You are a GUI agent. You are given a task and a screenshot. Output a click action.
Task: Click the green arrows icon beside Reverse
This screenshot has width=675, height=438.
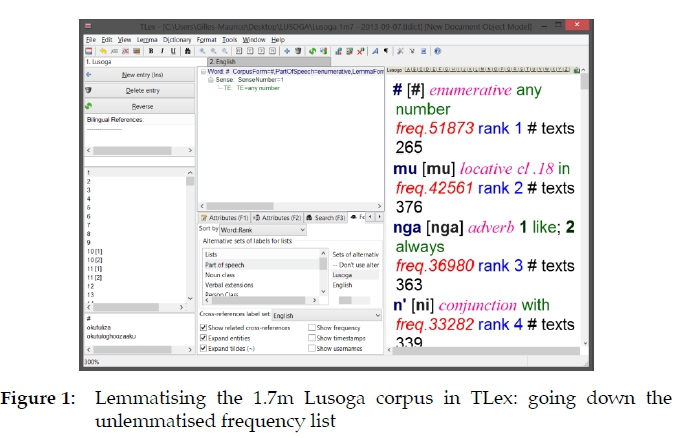point(90,105)
